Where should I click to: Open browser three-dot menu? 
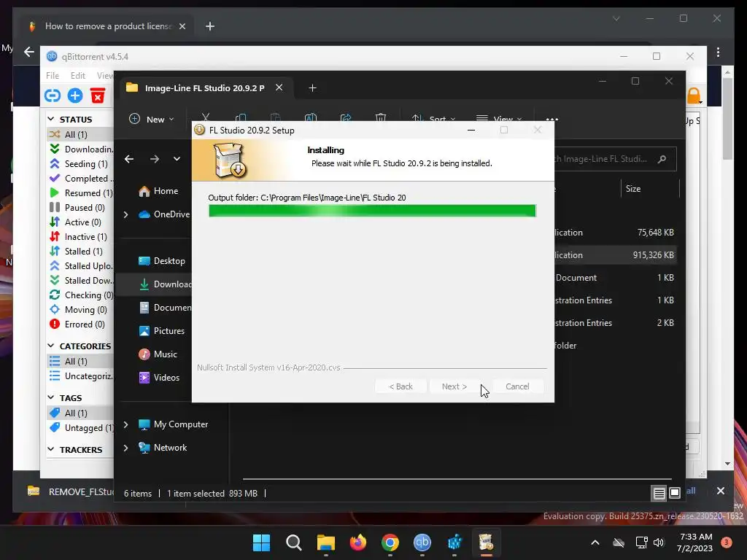tap(718, 52)
